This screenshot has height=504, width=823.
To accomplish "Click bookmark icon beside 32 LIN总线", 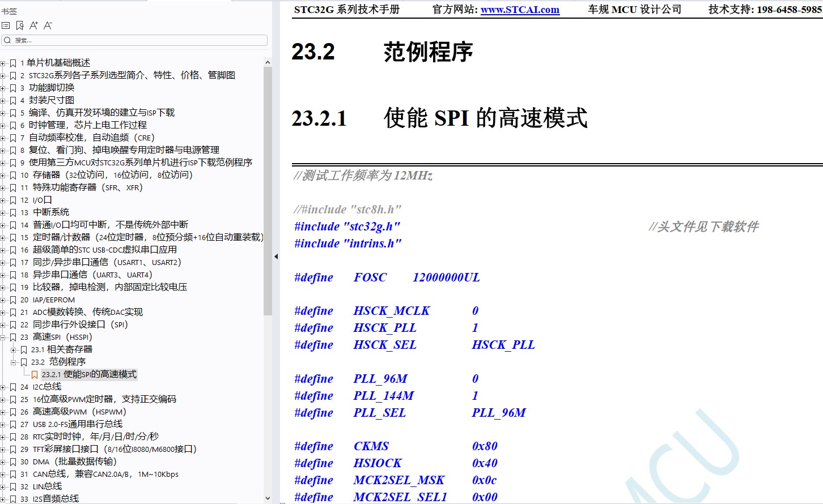I will [x=13, y=486].
